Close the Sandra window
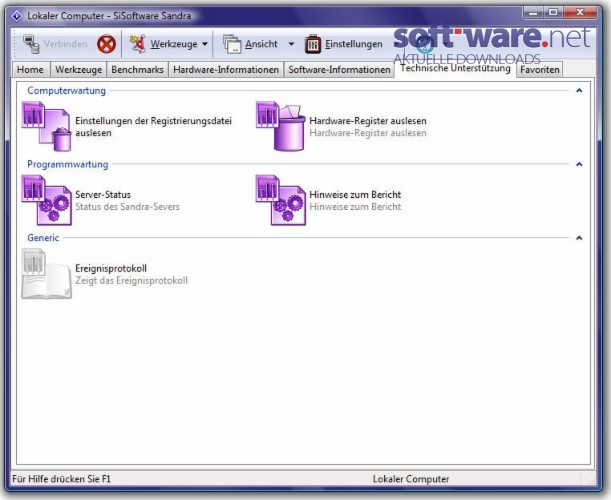 580,13
